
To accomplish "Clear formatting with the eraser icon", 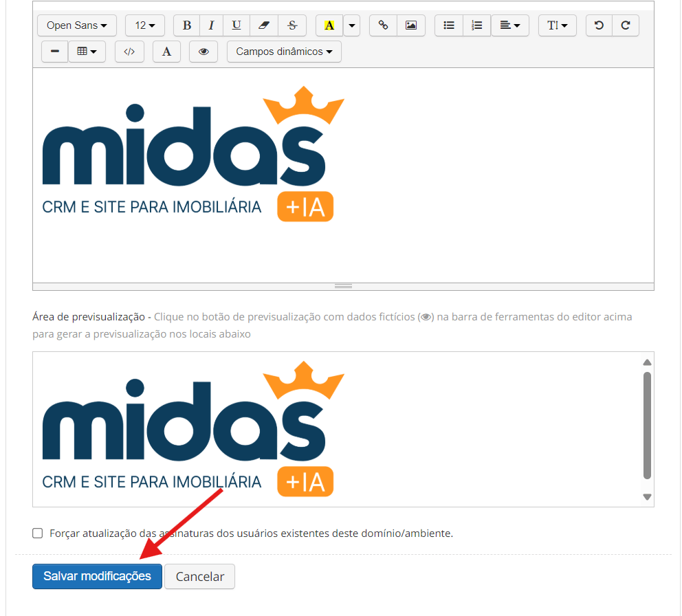I will 264,25.
